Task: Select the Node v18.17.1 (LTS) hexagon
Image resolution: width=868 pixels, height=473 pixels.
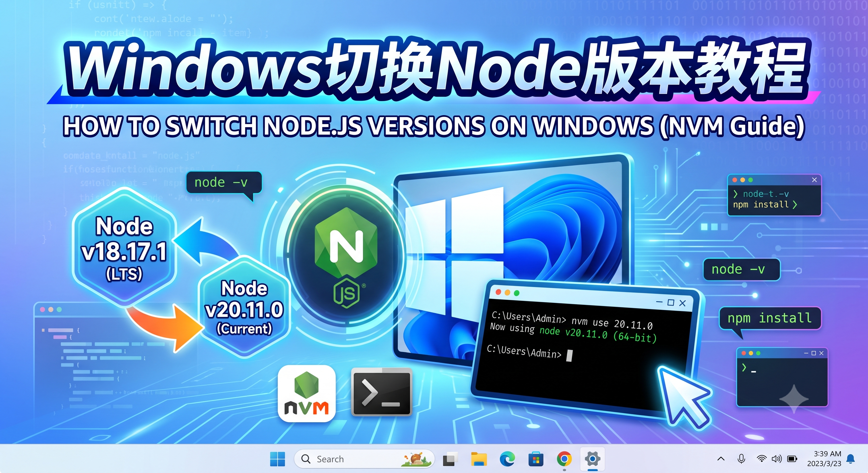Action: pos(124,247)
